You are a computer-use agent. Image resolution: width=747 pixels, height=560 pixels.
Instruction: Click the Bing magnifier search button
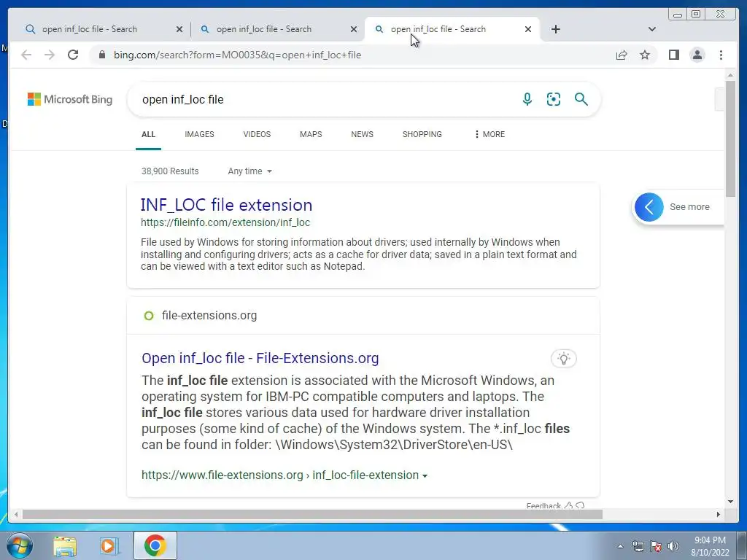[581, 99]
